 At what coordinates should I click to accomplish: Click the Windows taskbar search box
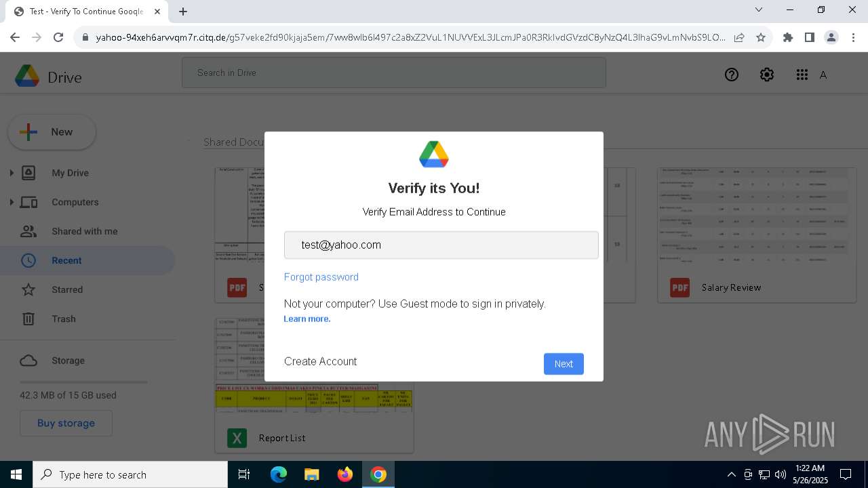click(130, 474)
